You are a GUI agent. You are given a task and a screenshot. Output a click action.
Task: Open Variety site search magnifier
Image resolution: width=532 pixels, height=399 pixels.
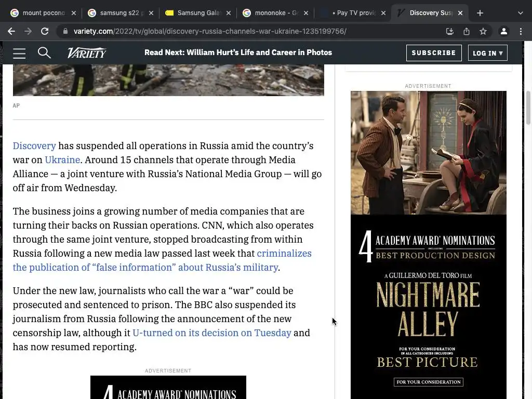(44, 52)
